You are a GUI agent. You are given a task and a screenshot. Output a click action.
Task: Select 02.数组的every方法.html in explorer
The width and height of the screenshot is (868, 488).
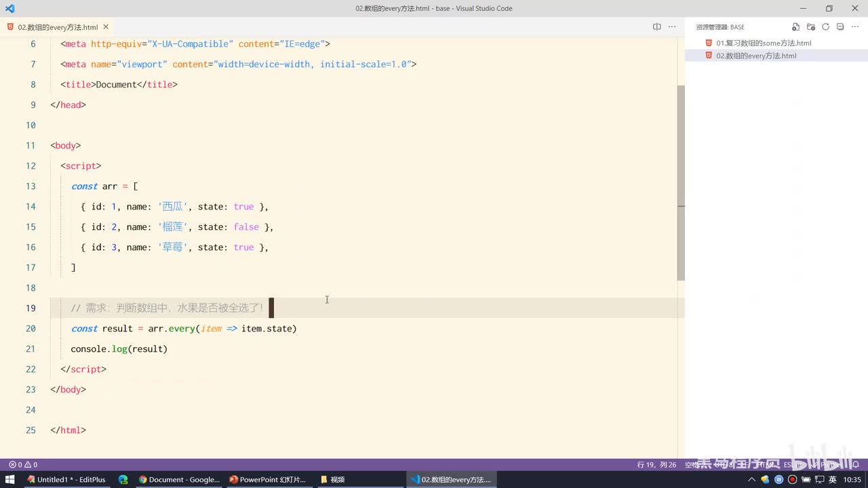756,56
